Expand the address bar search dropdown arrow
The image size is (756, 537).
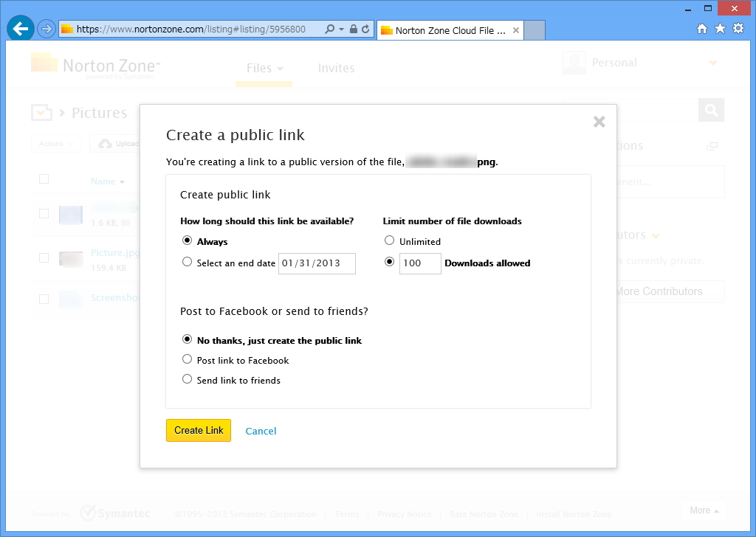[x=341, y=30]
